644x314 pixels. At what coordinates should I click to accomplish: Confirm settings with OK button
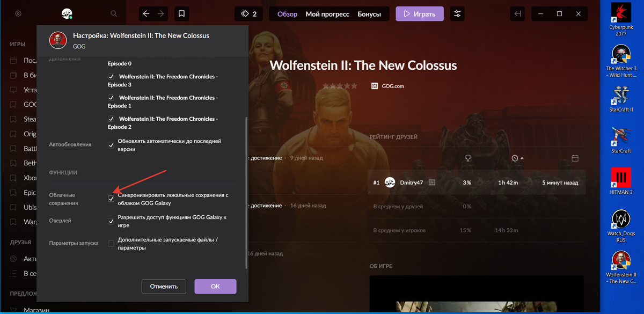click(215, 286)
